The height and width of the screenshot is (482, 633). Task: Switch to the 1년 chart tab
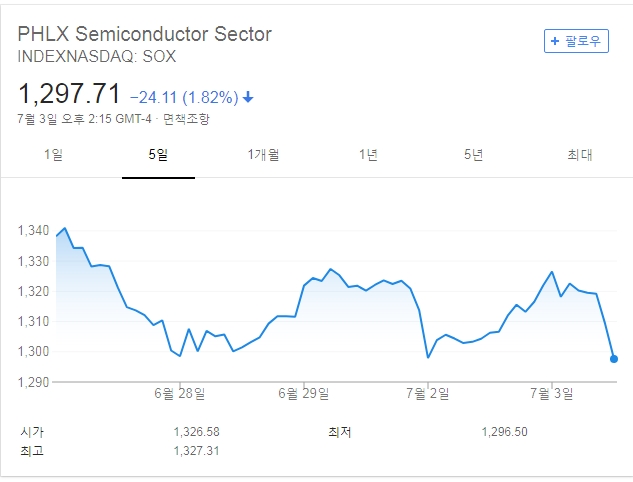click(369, 154)
